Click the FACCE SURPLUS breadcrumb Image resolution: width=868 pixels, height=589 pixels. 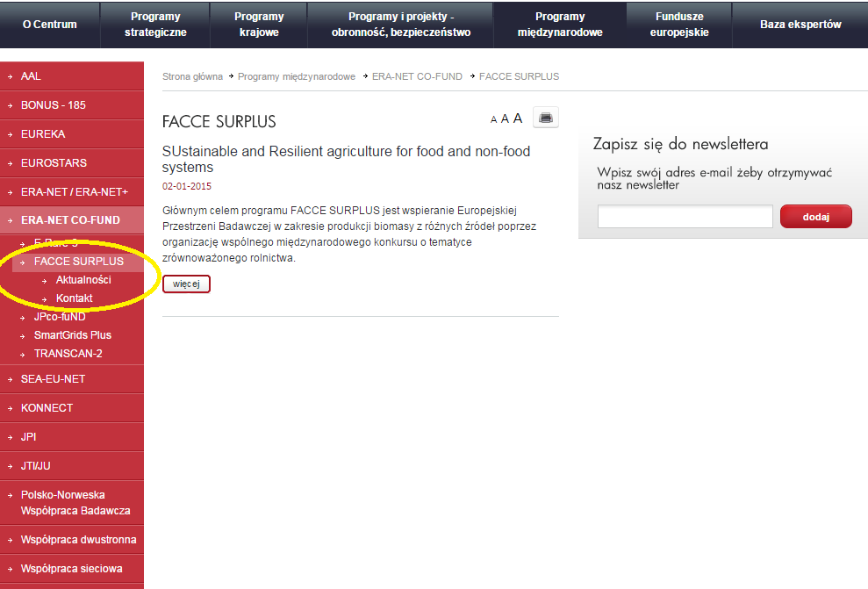pos(519,76)
